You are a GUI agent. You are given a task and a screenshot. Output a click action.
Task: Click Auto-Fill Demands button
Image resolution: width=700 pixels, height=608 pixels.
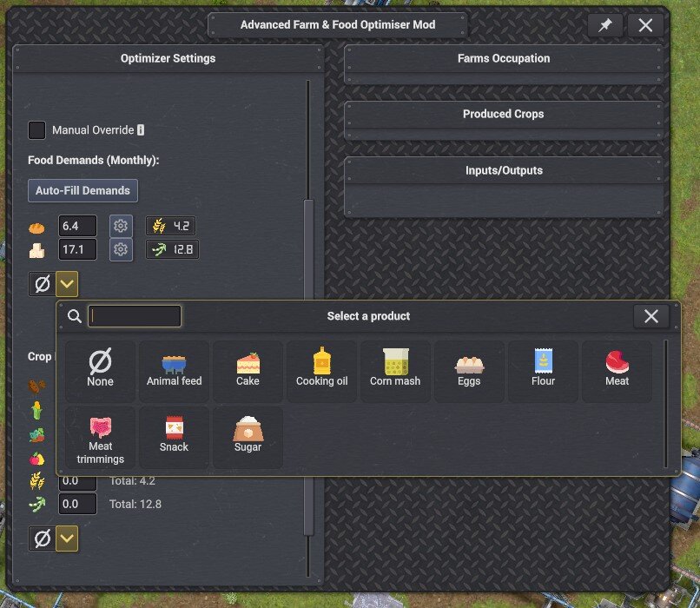(83, 190)
